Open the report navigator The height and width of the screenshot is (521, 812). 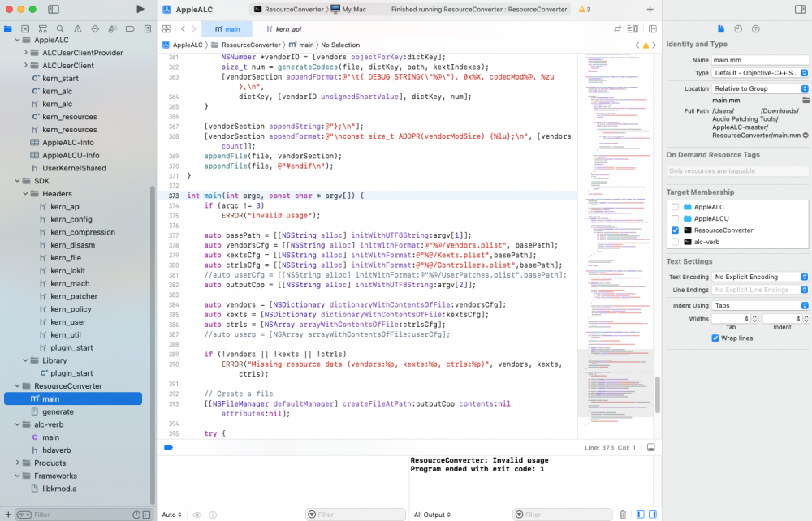(148, 29)
